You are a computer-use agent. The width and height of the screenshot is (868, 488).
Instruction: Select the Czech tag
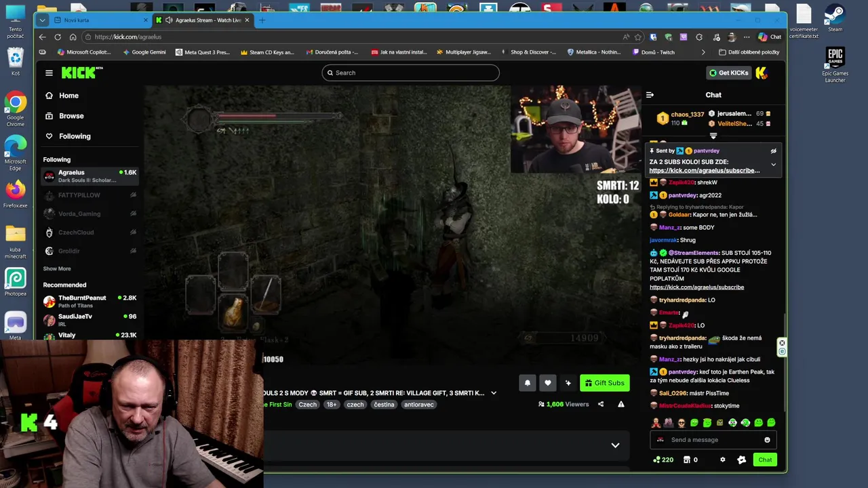pos(308,405)
